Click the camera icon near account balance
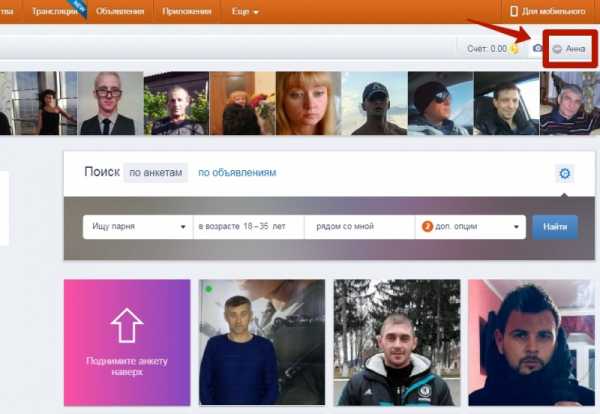The image size is (600, 414). pos(538,48)
